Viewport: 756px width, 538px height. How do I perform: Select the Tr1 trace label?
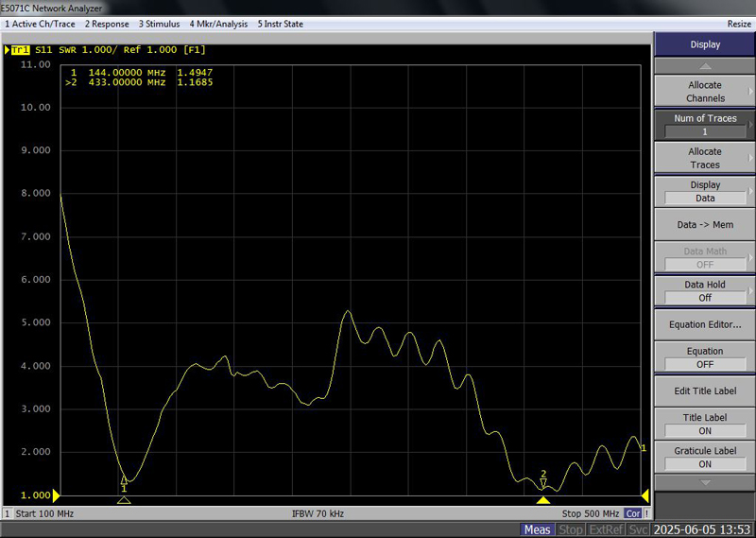pos(20,50)
